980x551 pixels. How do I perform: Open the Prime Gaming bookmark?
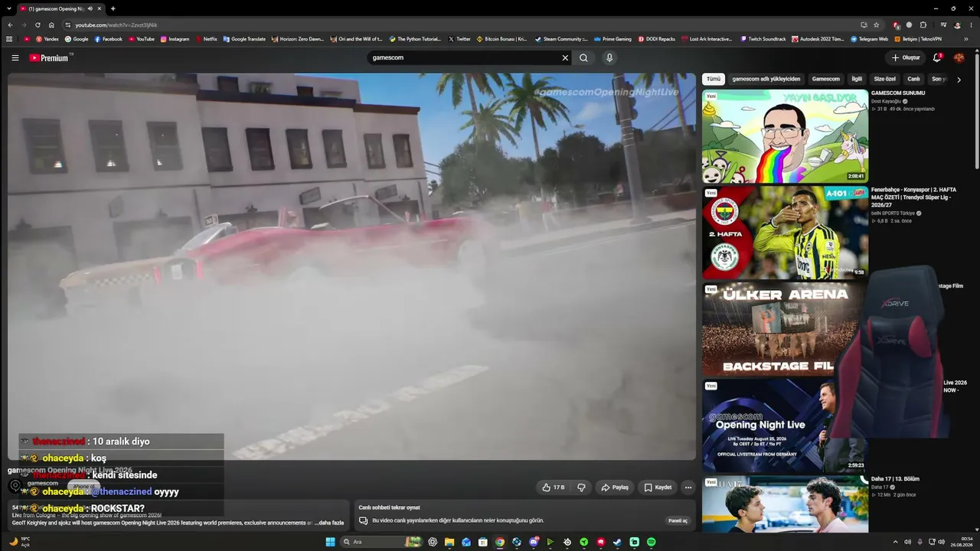(x=612, y=39)
